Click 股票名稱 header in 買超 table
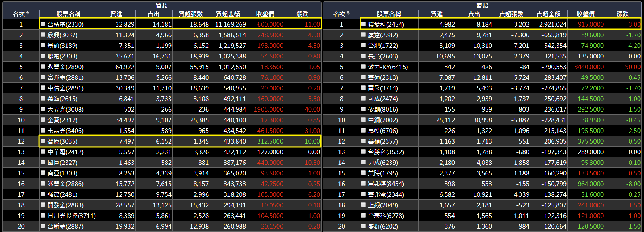This screenshot has width=644, height=232. 68,14
